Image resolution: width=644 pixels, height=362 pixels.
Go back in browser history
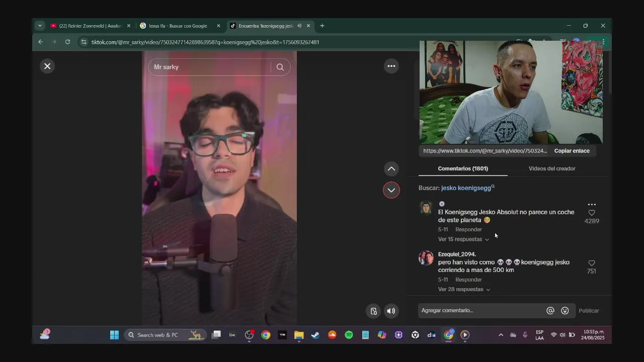[40, 42]
